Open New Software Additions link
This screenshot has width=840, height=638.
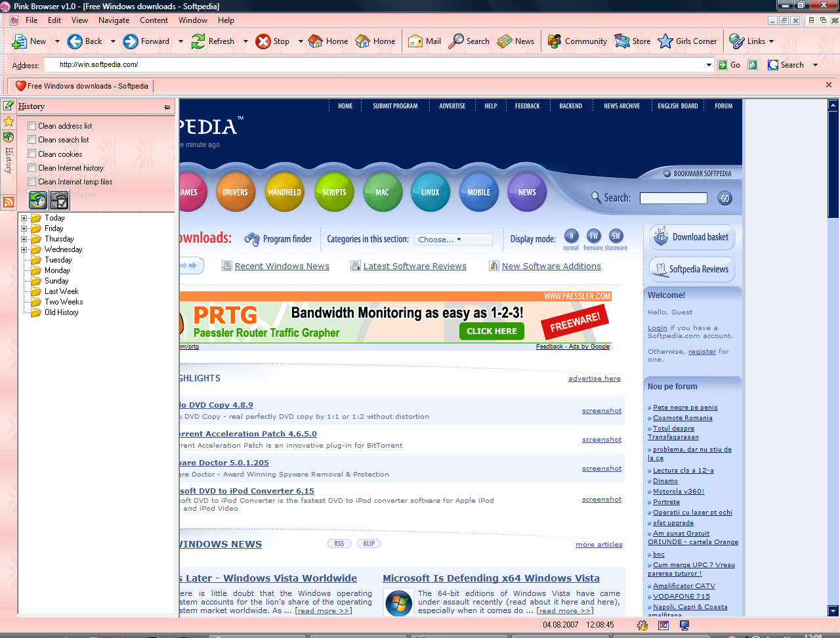pos(551,266)
